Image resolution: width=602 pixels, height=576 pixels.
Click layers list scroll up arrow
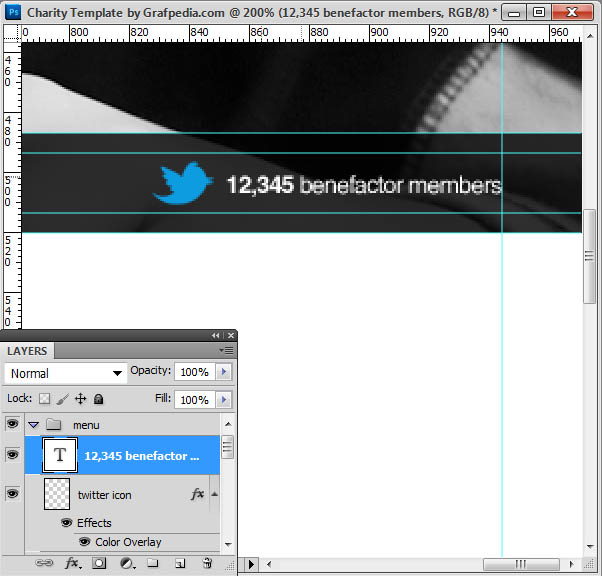click(x=228, y=424)
